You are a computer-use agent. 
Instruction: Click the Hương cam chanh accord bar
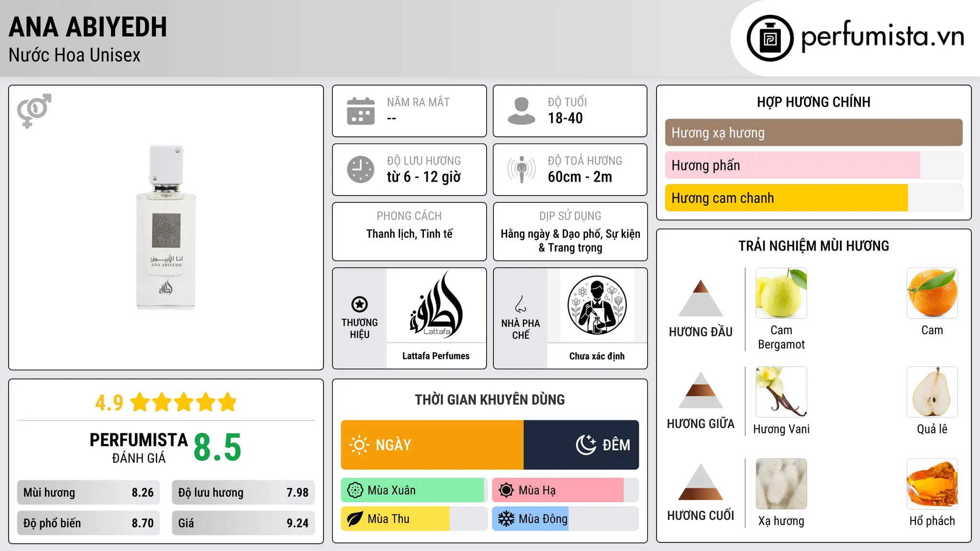[813, 198]
